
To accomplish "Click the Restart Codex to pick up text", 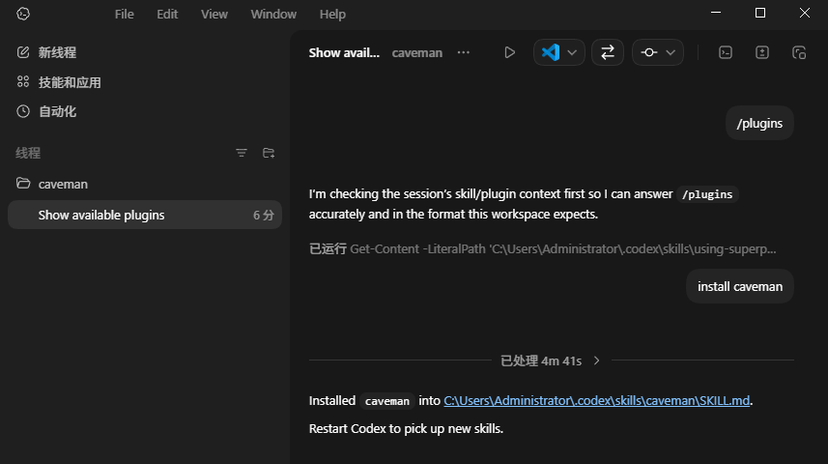I will pos(406,429).
